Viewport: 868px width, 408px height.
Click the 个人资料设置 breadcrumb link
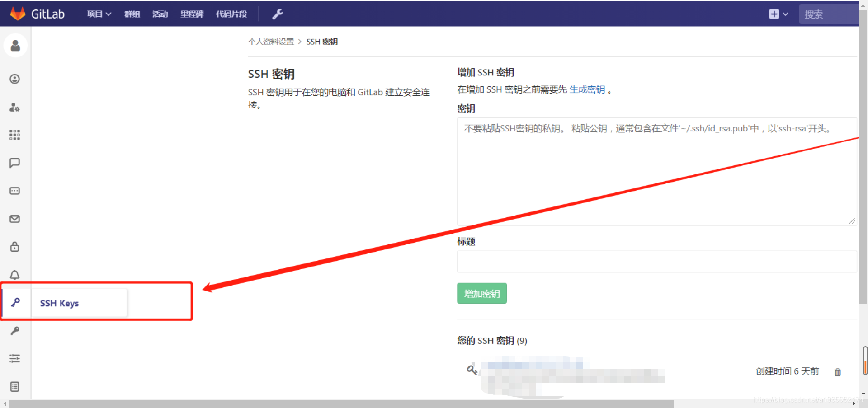271,41
